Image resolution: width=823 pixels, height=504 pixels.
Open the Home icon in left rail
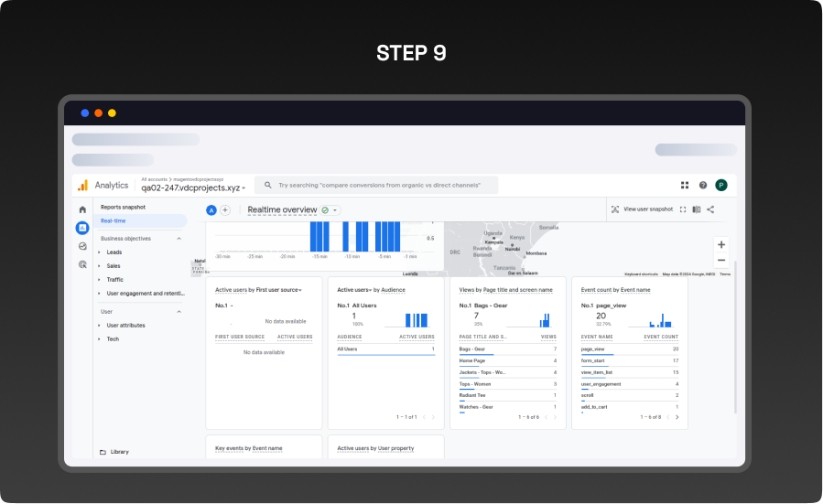pyautogui.click(x=82, y=209)
